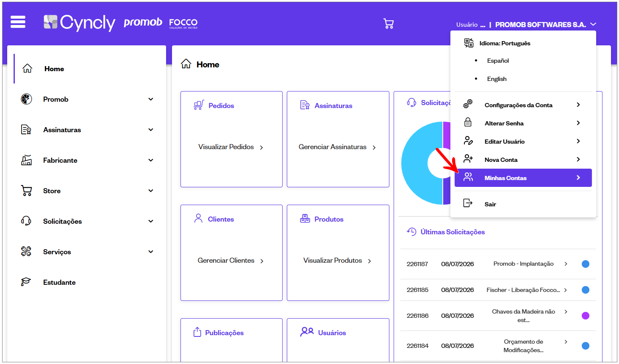Click the Sair logout icon

pos(468,203)
